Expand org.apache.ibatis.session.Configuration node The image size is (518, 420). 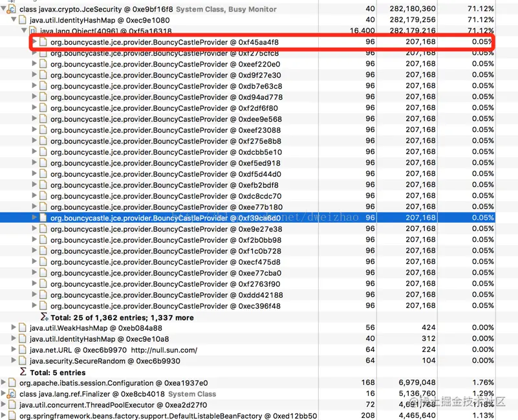pos(3,382)
